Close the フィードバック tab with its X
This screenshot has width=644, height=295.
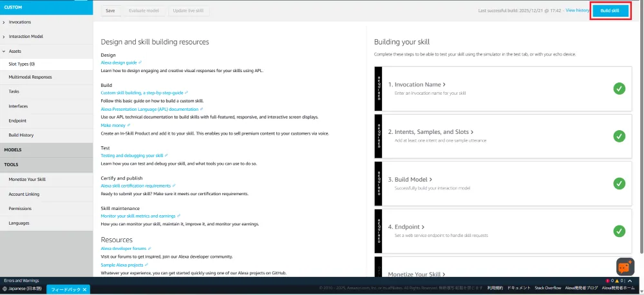point(84,289)
